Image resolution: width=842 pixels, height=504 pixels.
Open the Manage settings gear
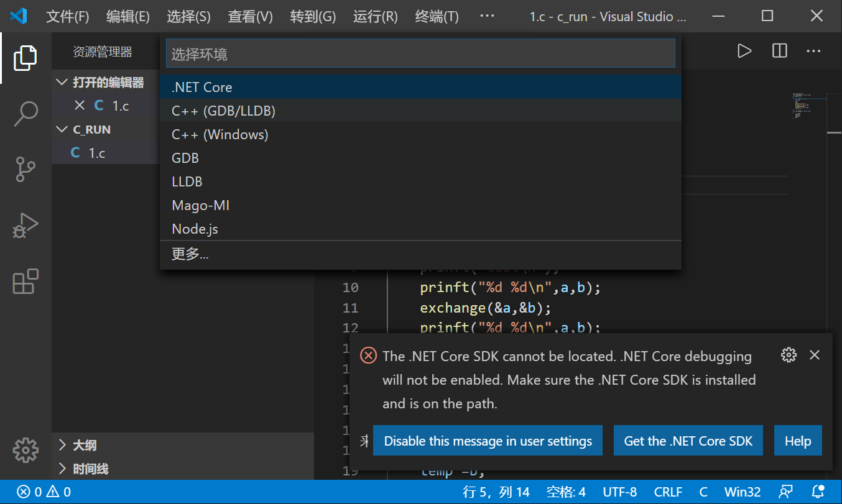tap(25, 450)
